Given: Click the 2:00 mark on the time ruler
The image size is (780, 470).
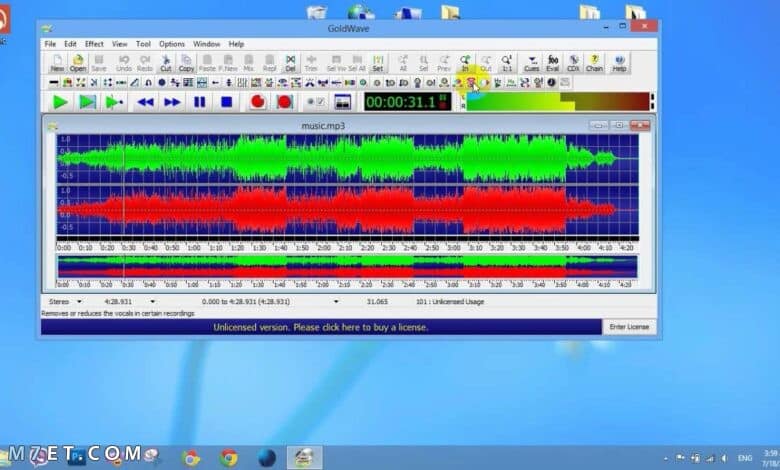Looking at the screenshot, I should tap(323, 247).
